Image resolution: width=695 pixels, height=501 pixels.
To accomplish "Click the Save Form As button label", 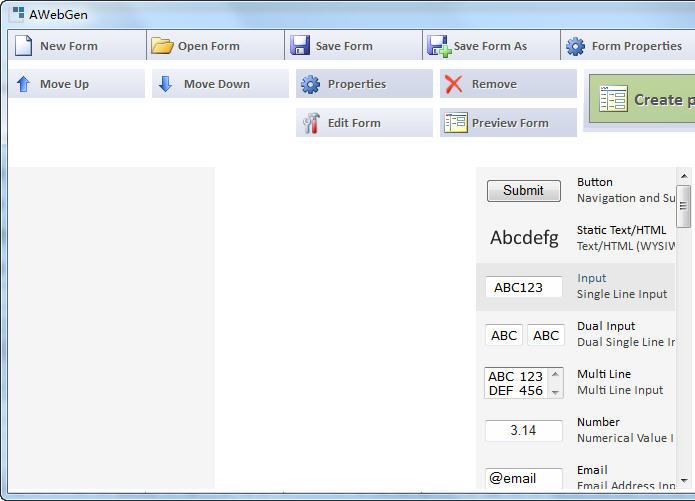I will (x=490, y=46).
